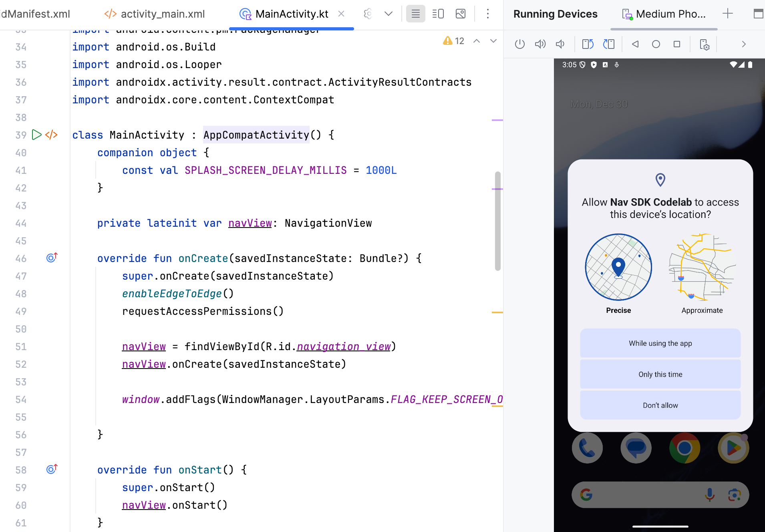Rotate the virtual device left

point(588,44)
